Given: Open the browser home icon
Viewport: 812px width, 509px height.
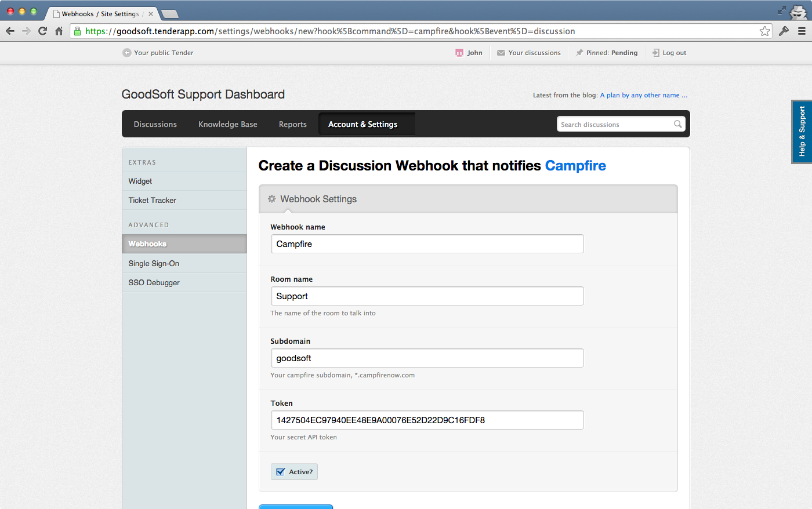Looking at the screenshot, I should 59,31.
